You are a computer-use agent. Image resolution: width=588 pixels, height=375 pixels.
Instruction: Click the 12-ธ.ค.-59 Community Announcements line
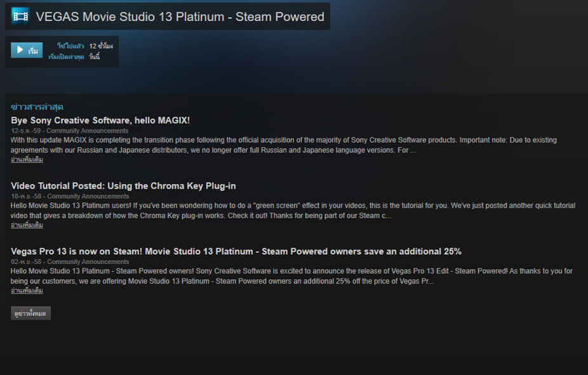(69, 131)
